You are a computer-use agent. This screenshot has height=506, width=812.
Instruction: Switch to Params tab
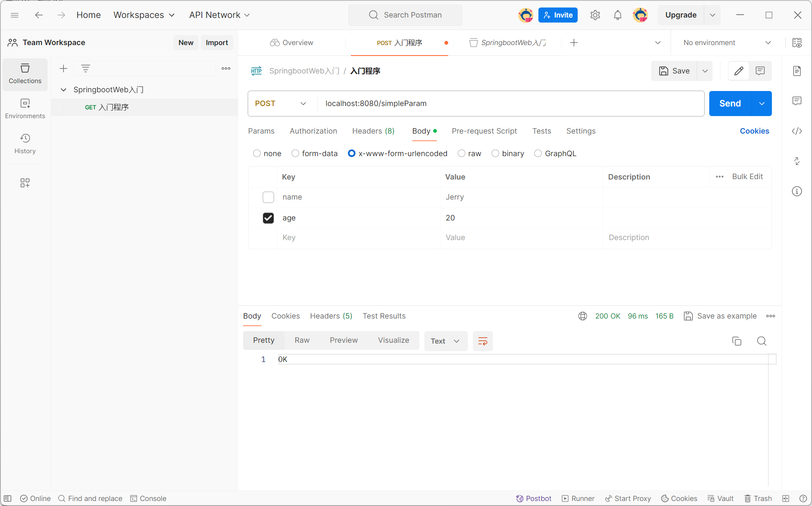click(261, 131)
